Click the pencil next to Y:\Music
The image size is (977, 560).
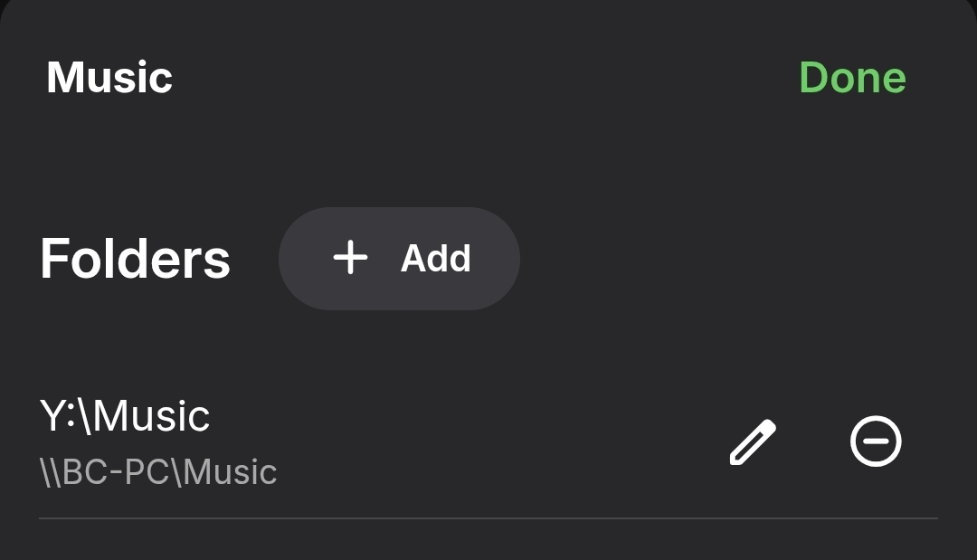click(x=753, y=442)
